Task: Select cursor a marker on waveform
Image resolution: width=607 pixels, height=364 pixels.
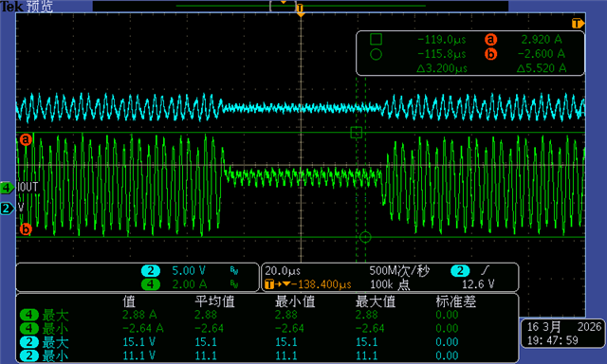Action: [26, 139]
